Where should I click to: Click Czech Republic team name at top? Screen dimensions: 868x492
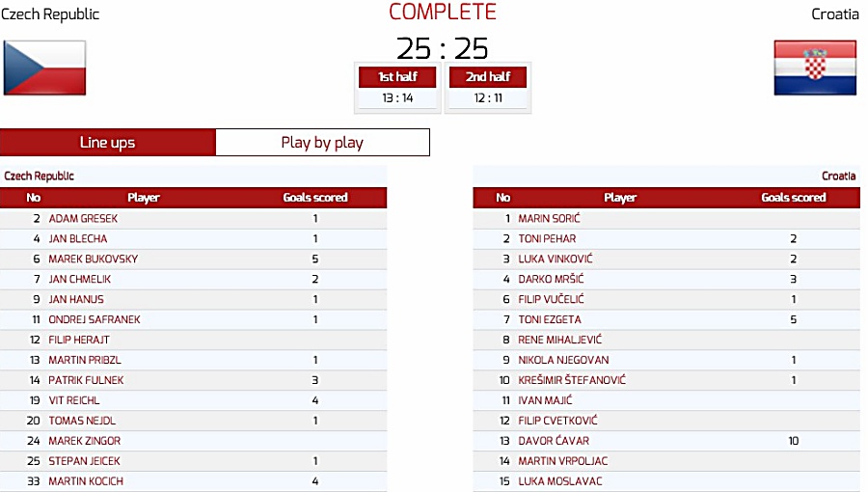tap(50, 14)
